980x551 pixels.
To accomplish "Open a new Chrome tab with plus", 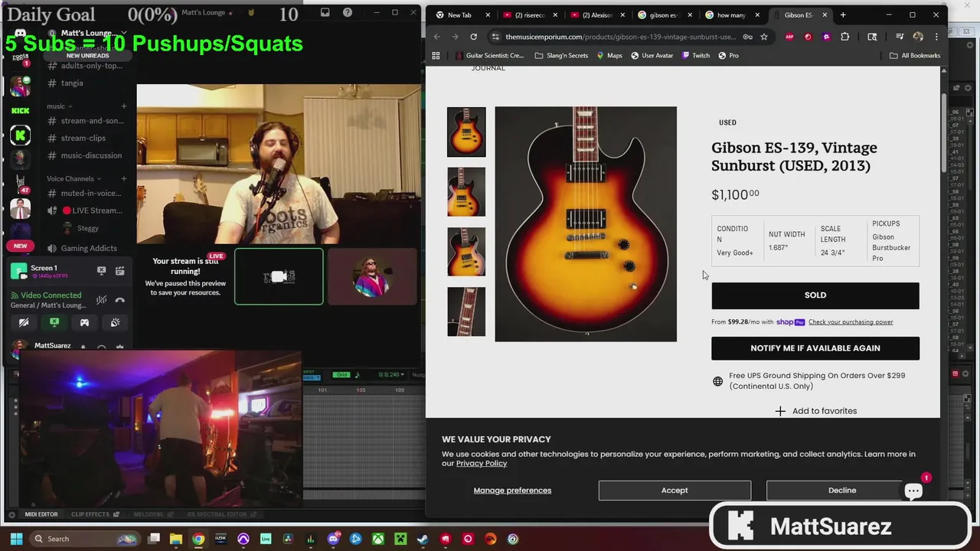I will 843,15.
